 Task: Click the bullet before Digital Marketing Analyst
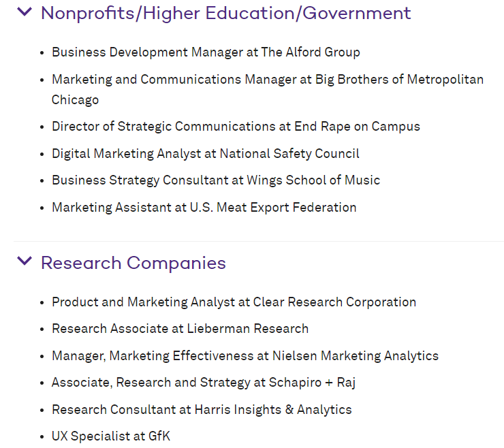(42, 155)
